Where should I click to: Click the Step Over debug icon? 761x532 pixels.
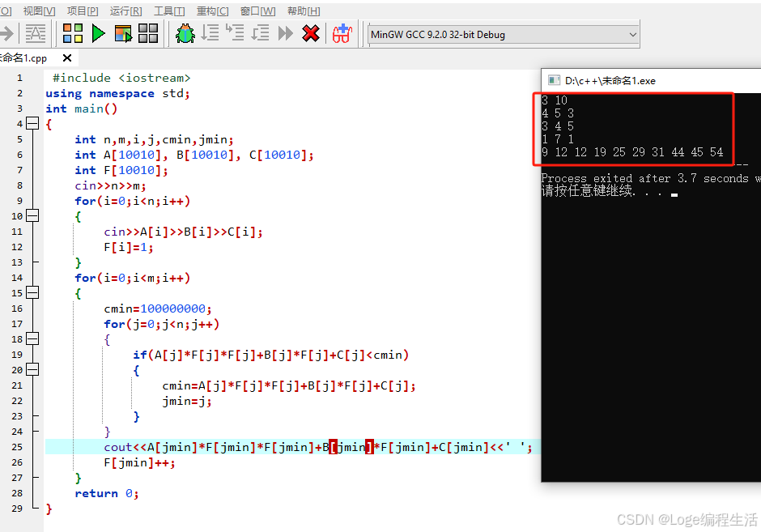(210, 33)
